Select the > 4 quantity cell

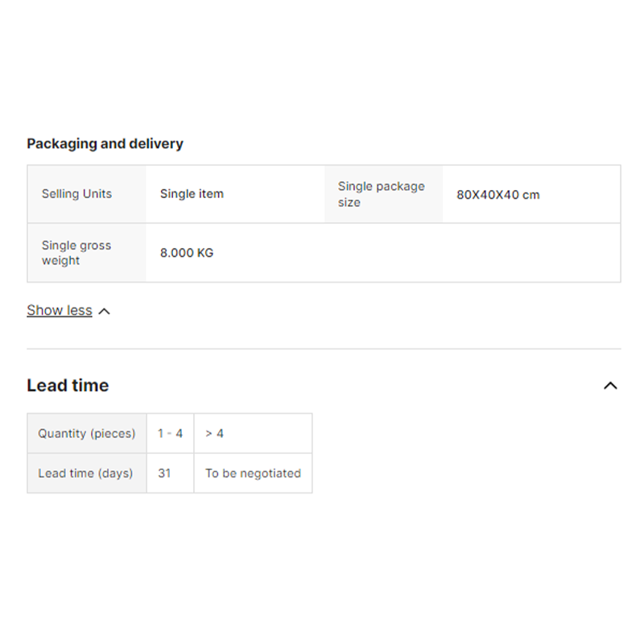coord(215,434)
